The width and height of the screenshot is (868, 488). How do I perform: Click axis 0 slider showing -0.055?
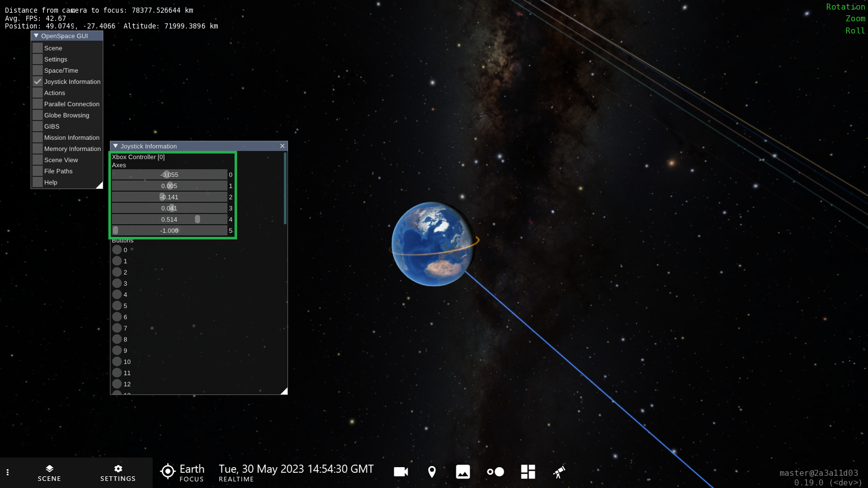point(169,174)
